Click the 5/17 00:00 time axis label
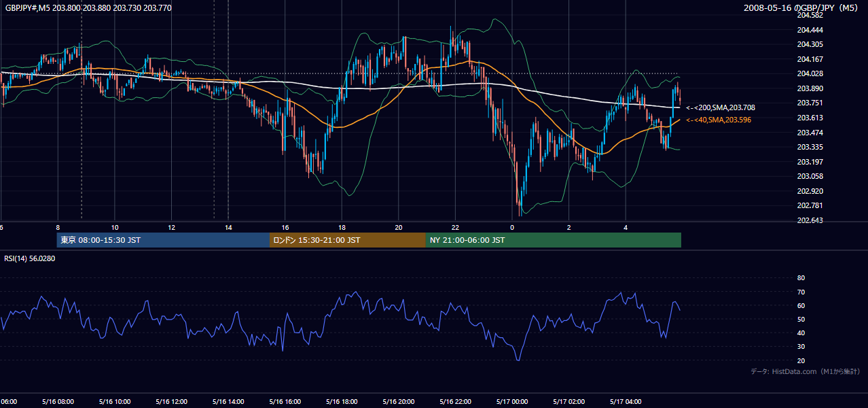This screenshot has height=408, width=868. click(512, 401)
